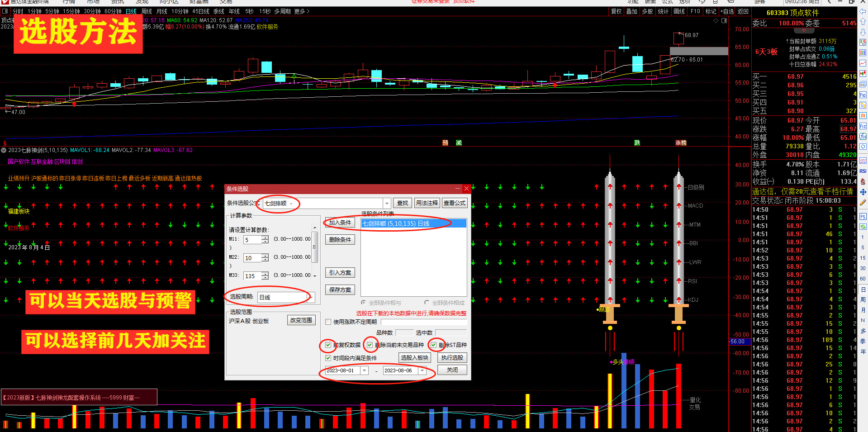Viewport: 868px width, 432px height.
Task: Click the red S dollar icon in sidebar
Action: click(x=863, y=181)
